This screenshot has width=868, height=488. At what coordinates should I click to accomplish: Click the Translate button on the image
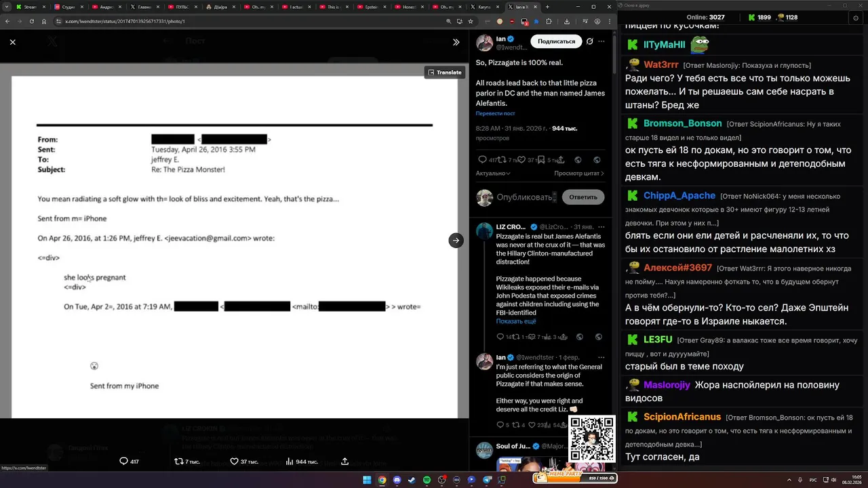(445, 73)
